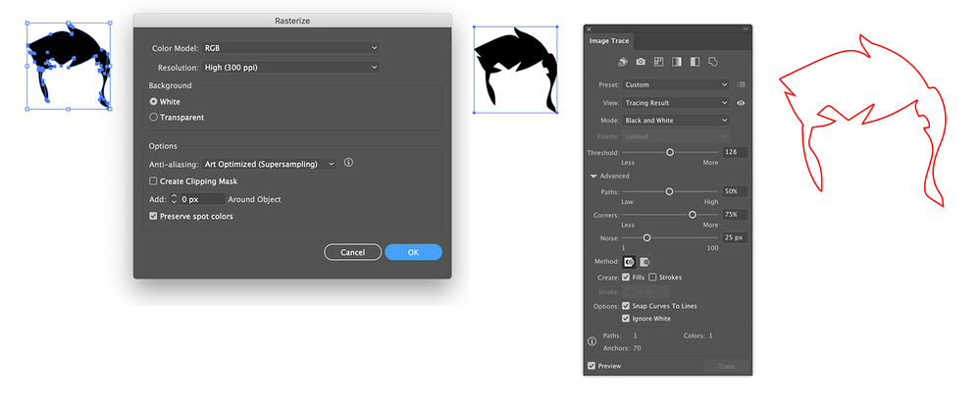
Task: Choose the Overlapping method icon
Action: click(645, 262)
